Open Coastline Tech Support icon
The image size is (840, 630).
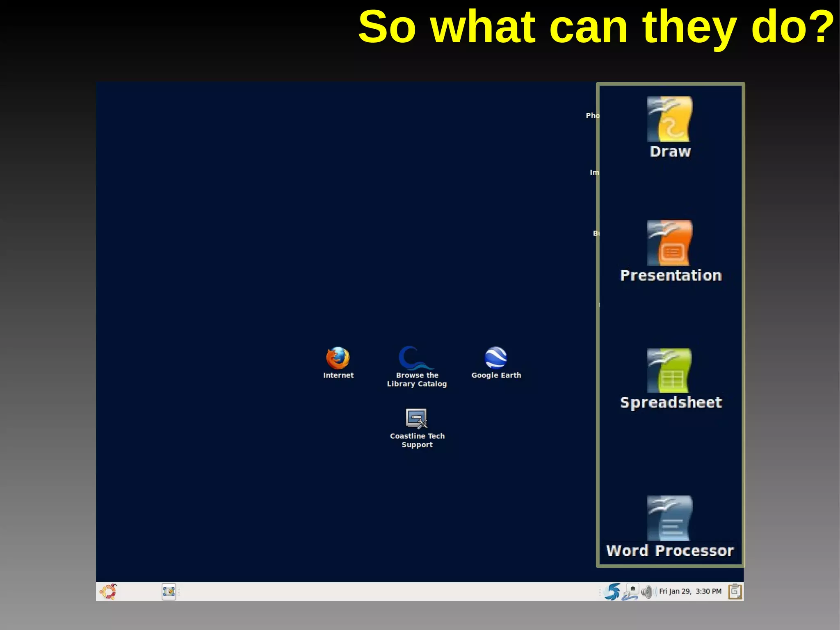[x=416, y=418]
